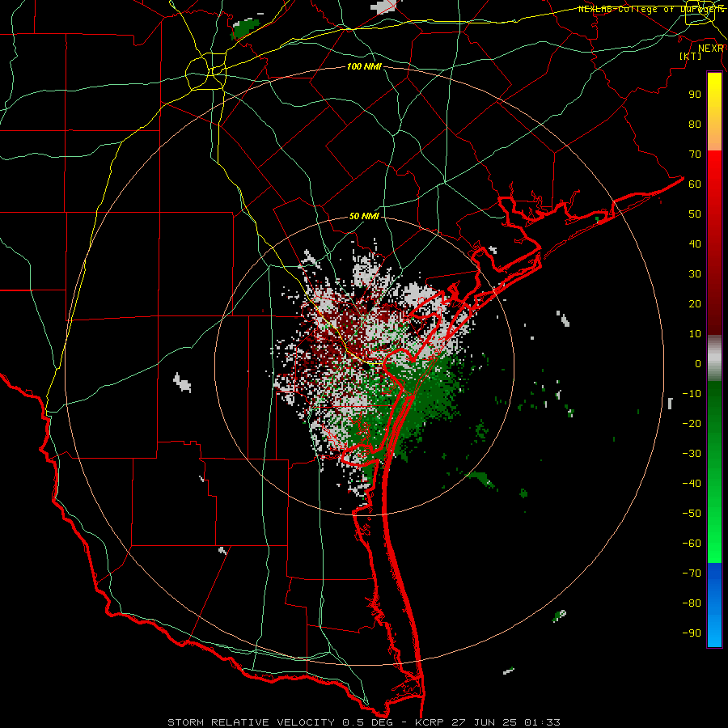Screen dimensions: 728x728
Task: Click the "0.5 DEG" elevation text
Action: pos(368,722)
